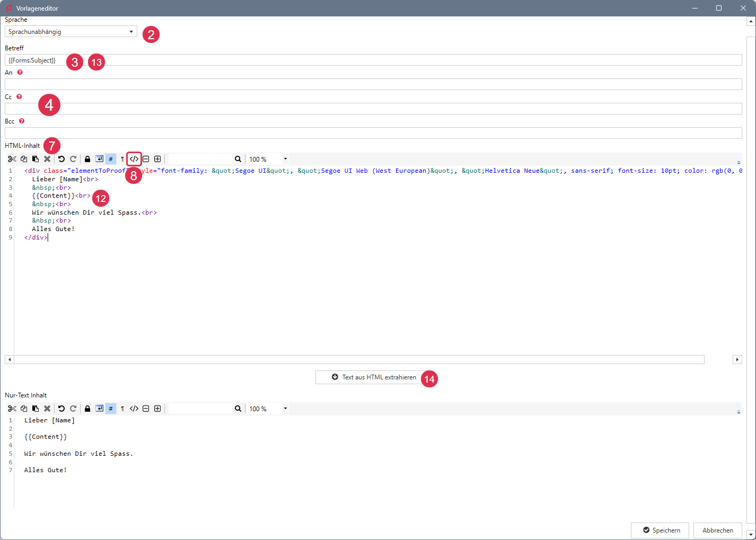Click 'Wir wünschen Dir viel Spass.' in Nur-Text editor
Viewport: 756px width, 540px height.
pos(78,454)
